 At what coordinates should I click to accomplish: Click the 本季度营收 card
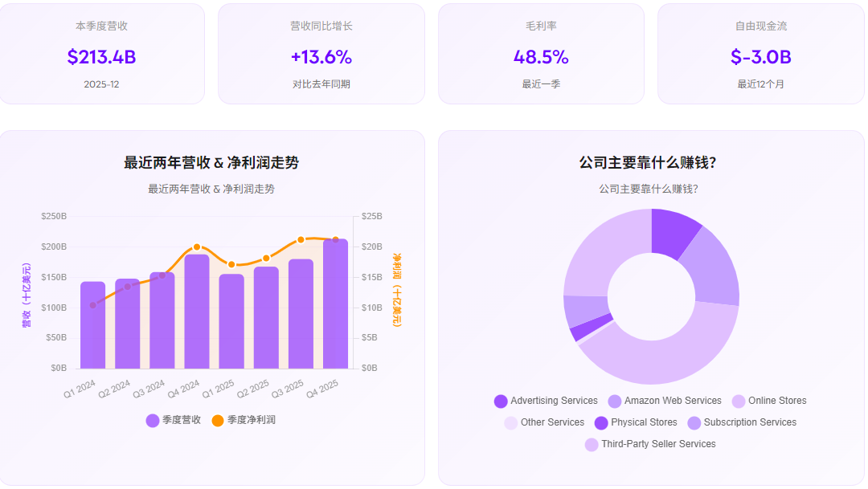pos(102,52)
